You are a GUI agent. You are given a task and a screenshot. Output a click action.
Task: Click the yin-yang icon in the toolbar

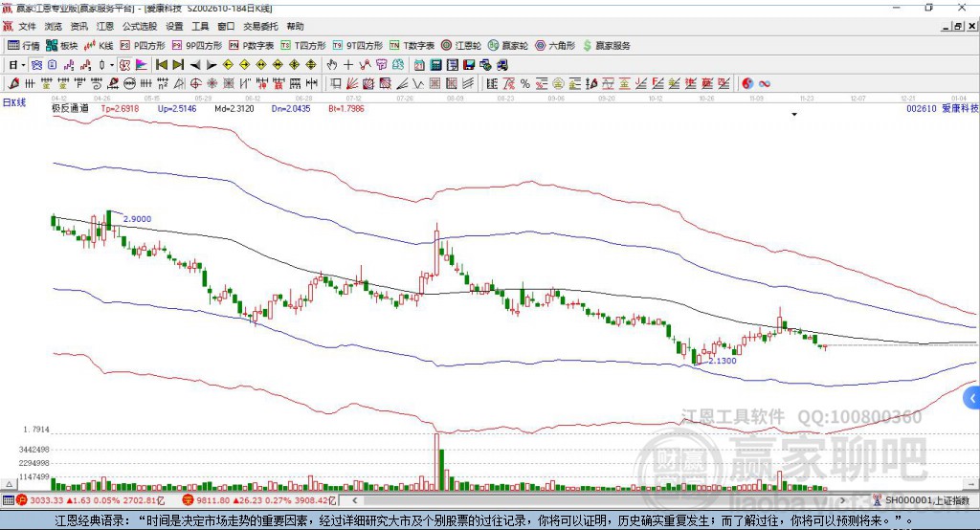point(747,83)
